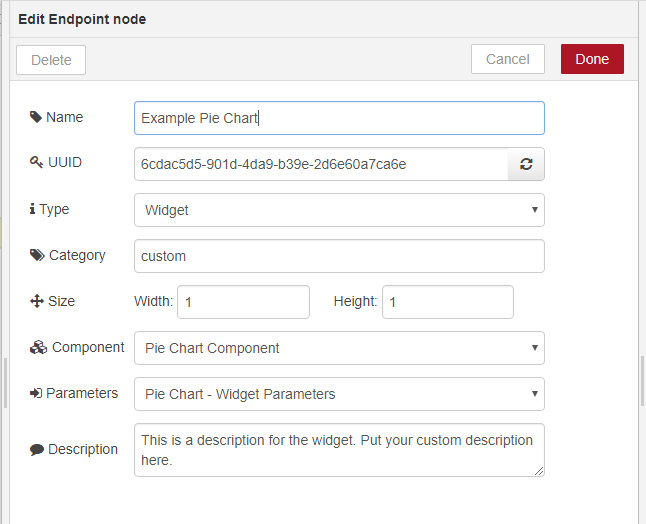Click into the Category field containing custom
This screenshot has height=524, width=646.
339,256
